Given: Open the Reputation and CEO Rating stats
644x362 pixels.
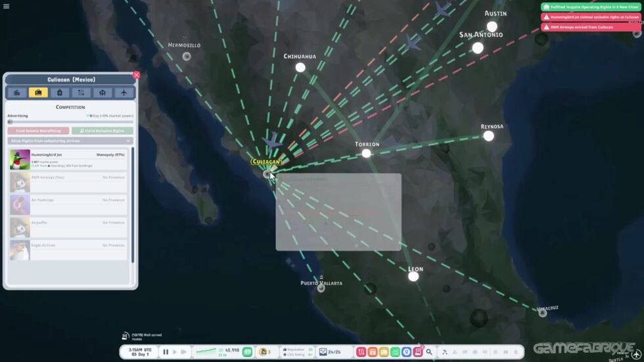Looking at the screenshot, I should coord(297,351).
